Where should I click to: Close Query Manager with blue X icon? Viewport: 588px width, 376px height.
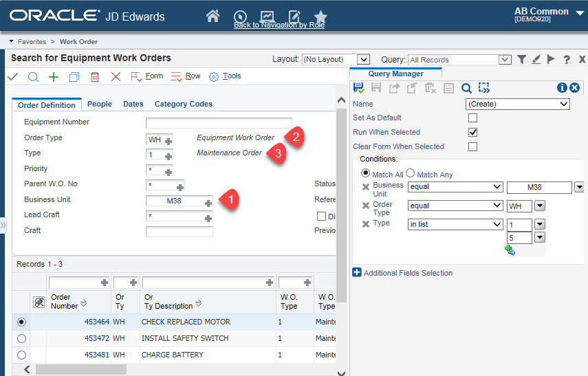(x=574, y=88)
